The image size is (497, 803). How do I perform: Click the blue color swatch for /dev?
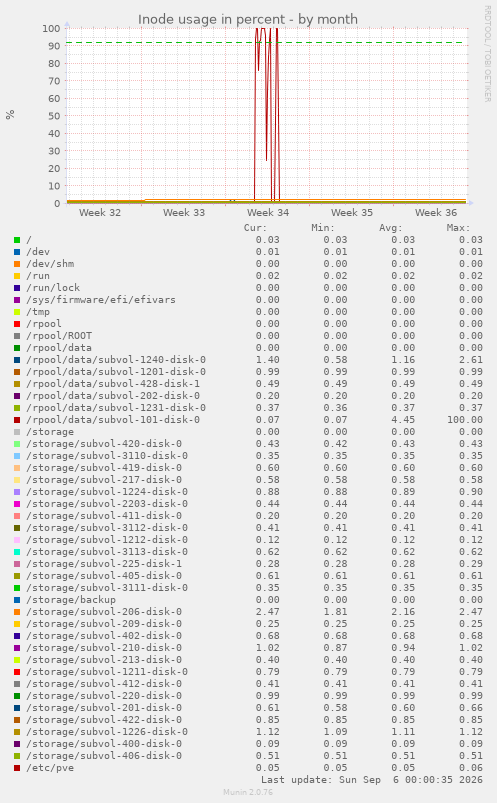pyautogui.click(x=17, y=252)
